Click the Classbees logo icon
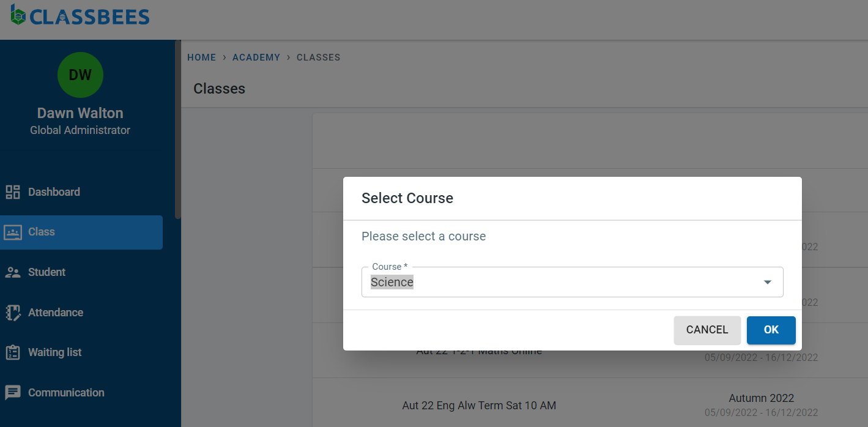This screenshot has height=427, width=868. click(18, 15)
